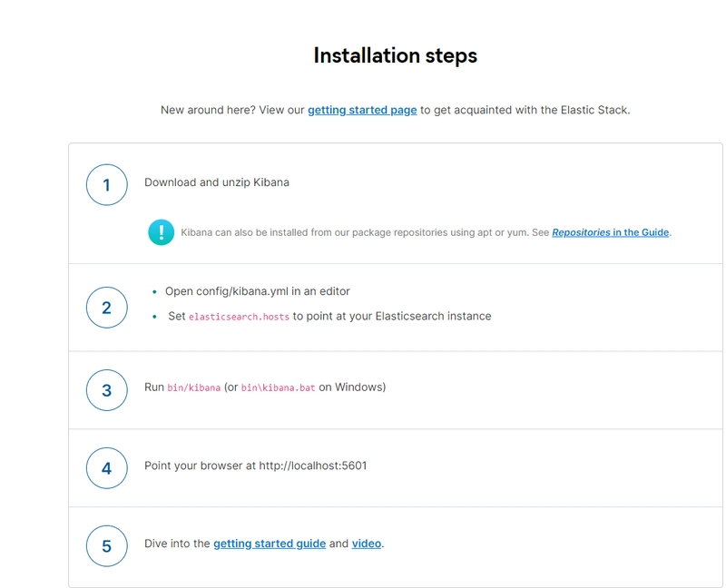Open the getting started guide link

point(270,544)
